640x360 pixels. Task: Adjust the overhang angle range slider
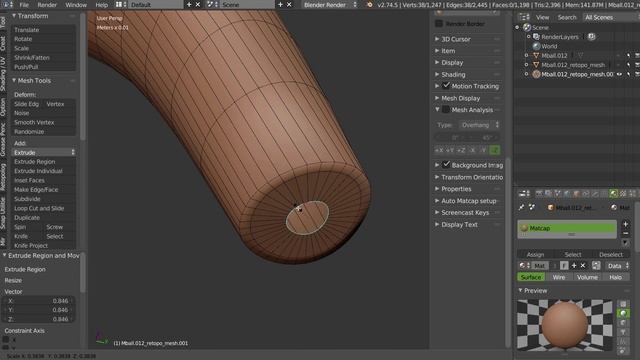pos(467,138)
